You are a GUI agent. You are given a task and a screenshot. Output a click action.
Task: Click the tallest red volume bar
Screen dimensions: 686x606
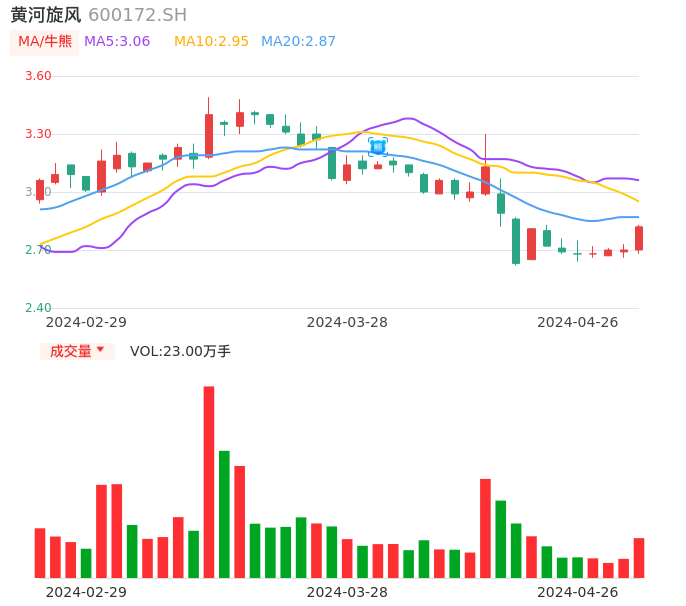209,482
